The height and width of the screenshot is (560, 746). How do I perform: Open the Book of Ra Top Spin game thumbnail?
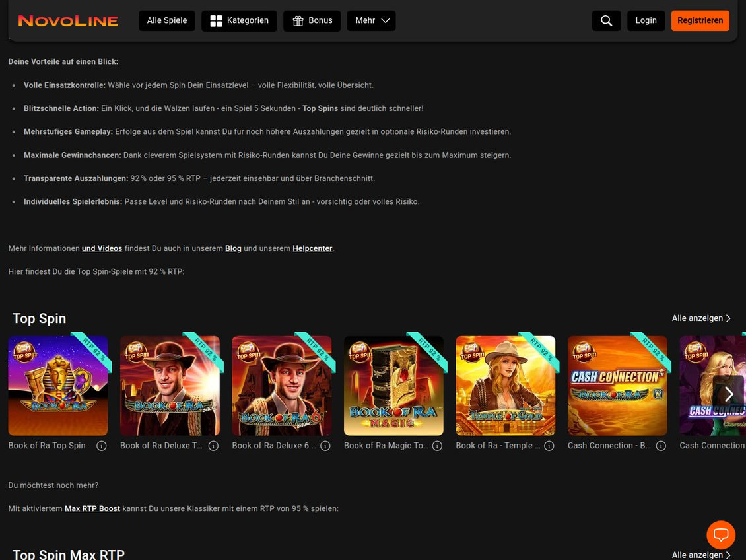(58, 386)
